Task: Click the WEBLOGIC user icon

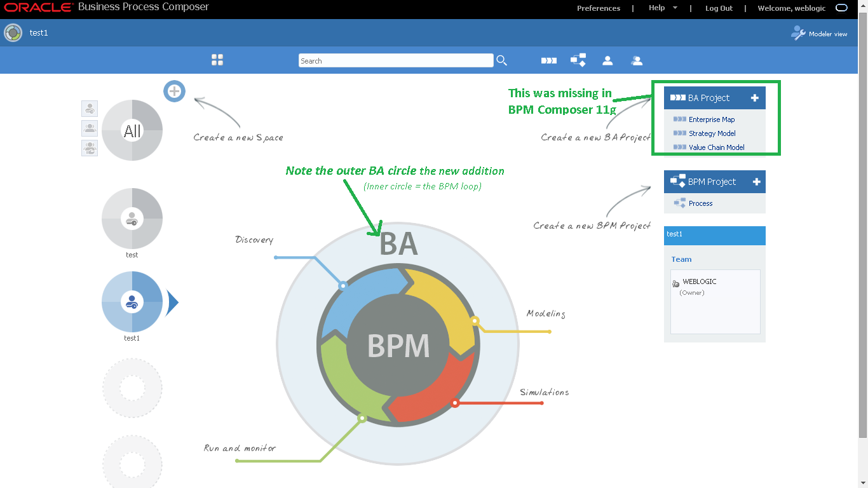Action: (676, 284)
